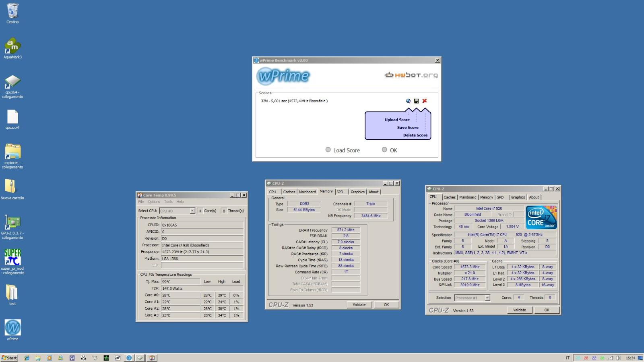Open the Help menu in Core Temp

click(180, 202)
